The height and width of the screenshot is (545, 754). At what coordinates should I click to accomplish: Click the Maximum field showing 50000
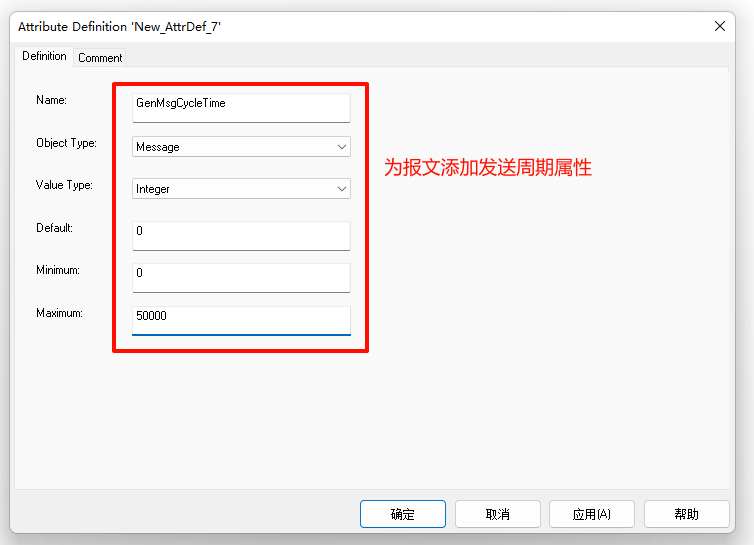click(x=241, y=320)
